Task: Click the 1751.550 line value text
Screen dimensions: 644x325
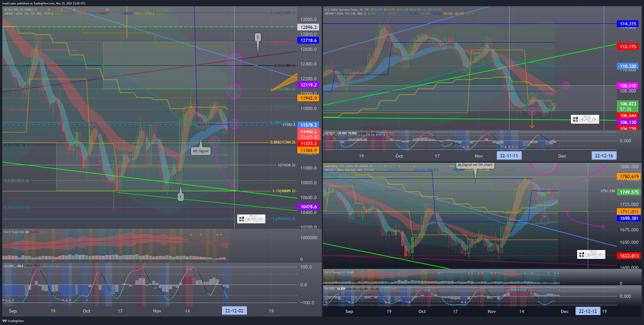Action: [607, 191]
